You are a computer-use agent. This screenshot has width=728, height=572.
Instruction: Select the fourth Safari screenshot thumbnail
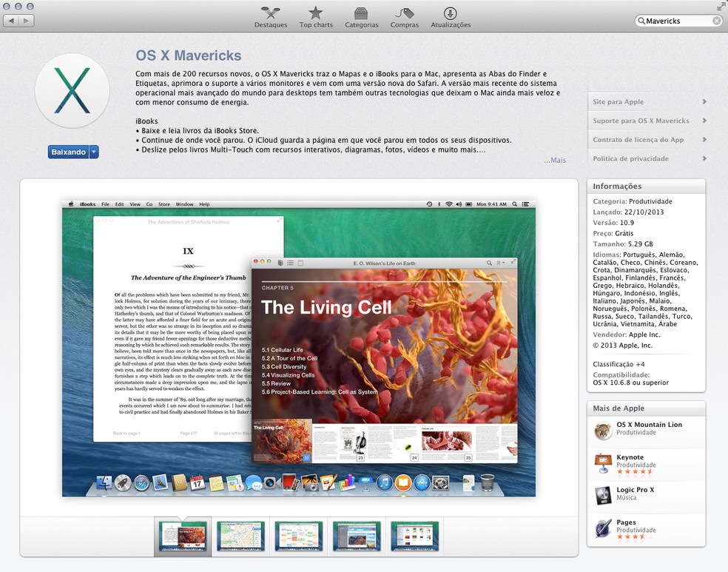coord(357,536)
